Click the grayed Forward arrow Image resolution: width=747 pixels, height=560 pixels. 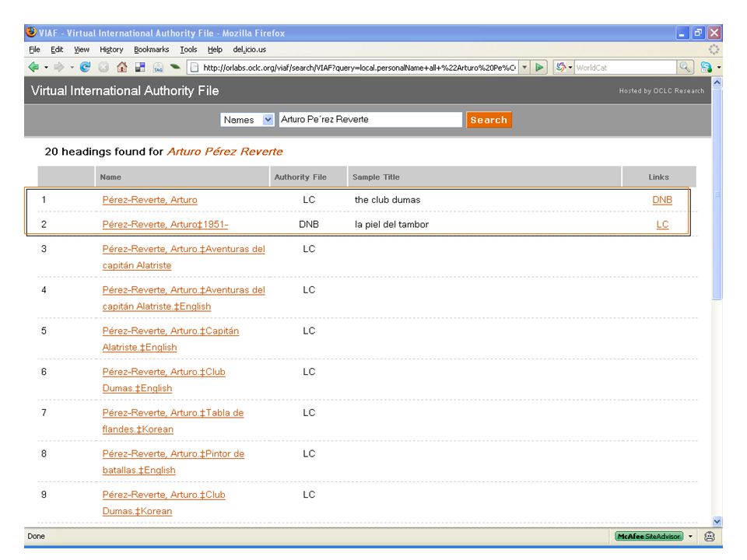tap(59, 67)
